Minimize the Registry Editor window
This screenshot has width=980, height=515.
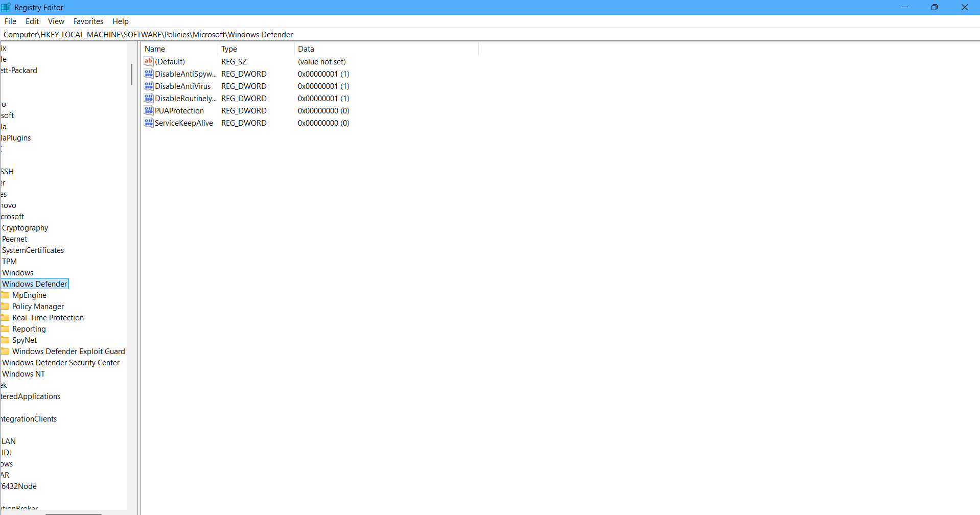[x=905, y=7]
